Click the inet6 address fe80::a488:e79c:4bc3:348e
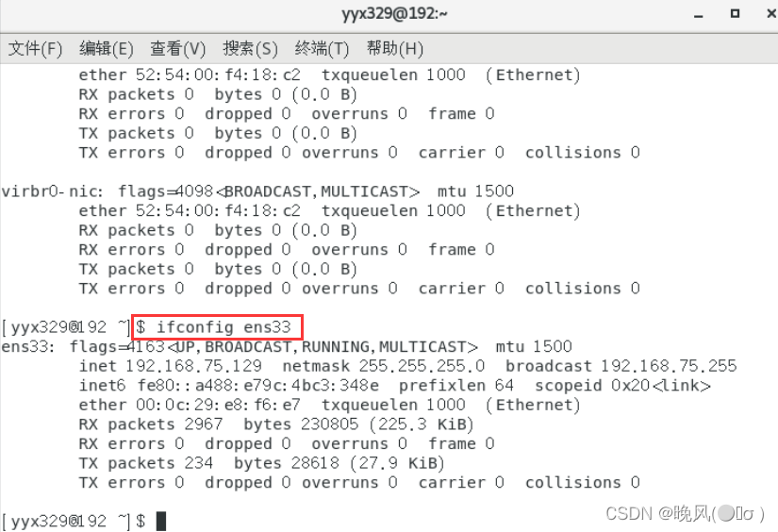Screen dimensions: 778x532 click(x=258, y=385)
